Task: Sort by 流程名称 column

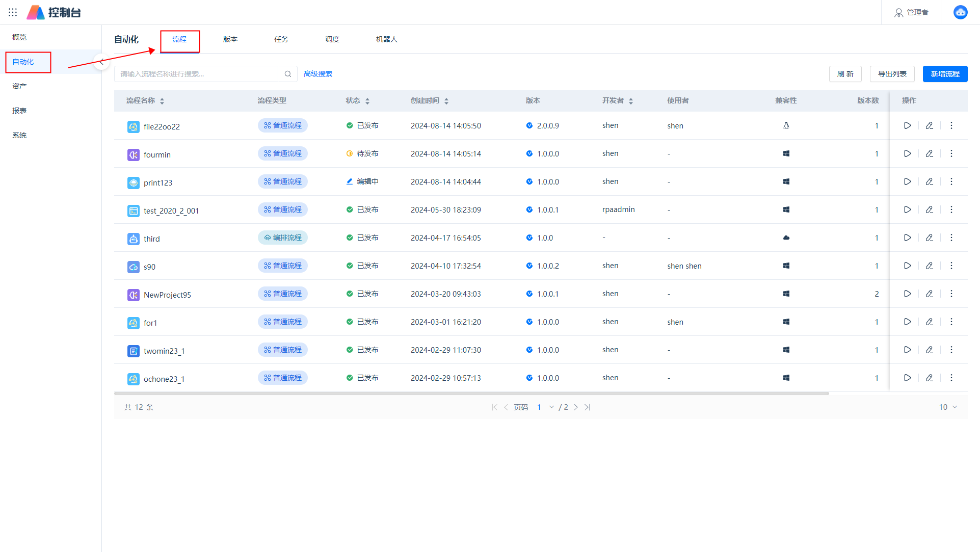Action: click(x=162, y=101)
